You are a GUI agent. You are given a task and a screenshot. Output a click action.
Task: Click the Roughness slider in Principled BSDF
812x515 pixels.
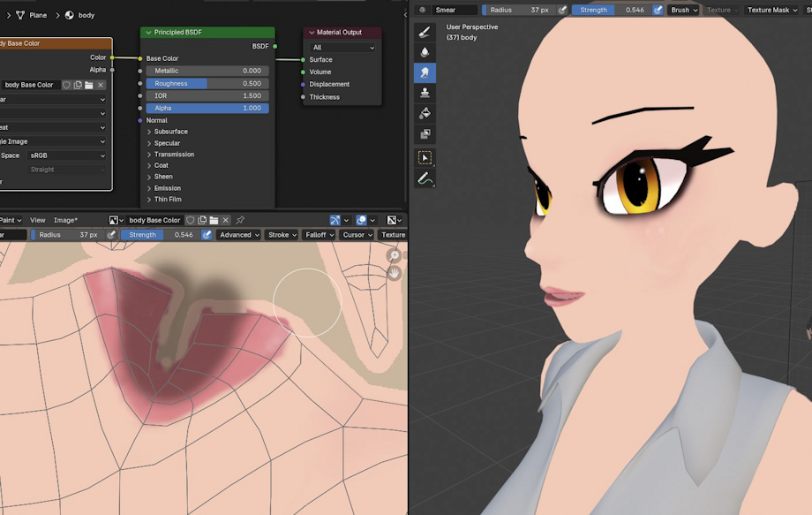click(207, 83)
